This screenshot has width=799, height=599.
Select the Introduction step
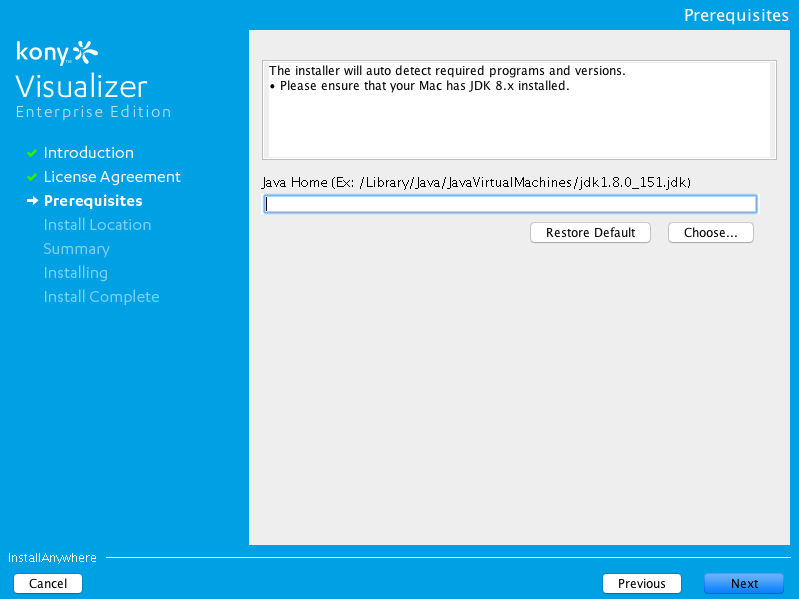[89, 153]
